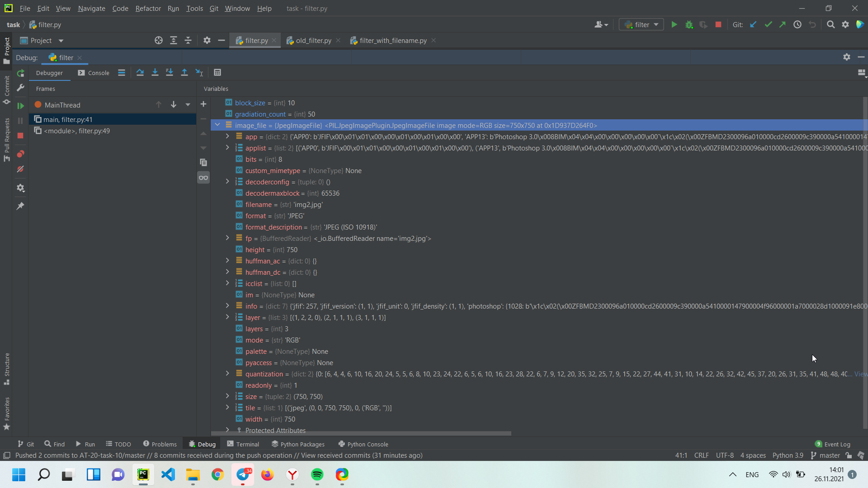Stop the running process in toolbar
Screen dimensions: 868x488
[718, 25]
